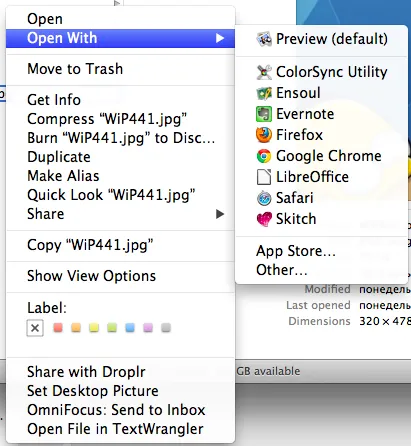Click the ColorSync Utility icon
Viewport: 411px width, 446px height.
(264, 72)
